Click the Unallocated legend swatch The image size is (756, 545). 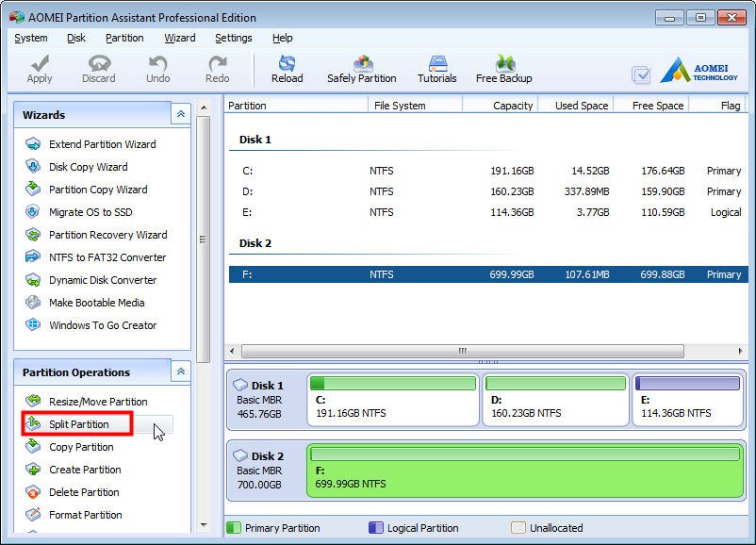point(518,528)
